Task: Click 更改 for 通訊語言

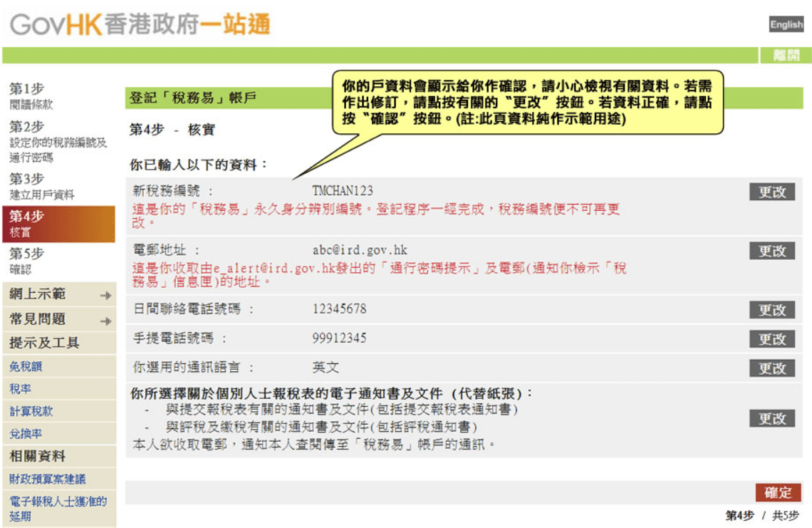Action: point(771,368)
